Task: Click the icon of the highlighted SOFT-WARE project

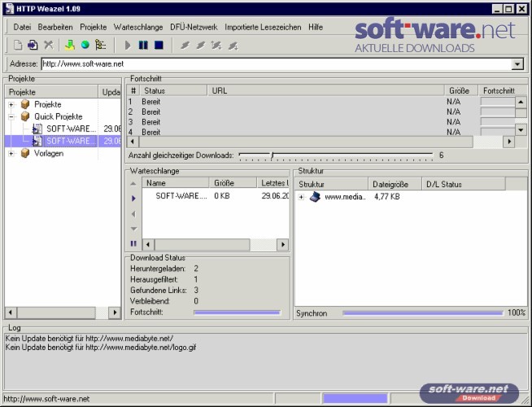Action: coord(37,141)
